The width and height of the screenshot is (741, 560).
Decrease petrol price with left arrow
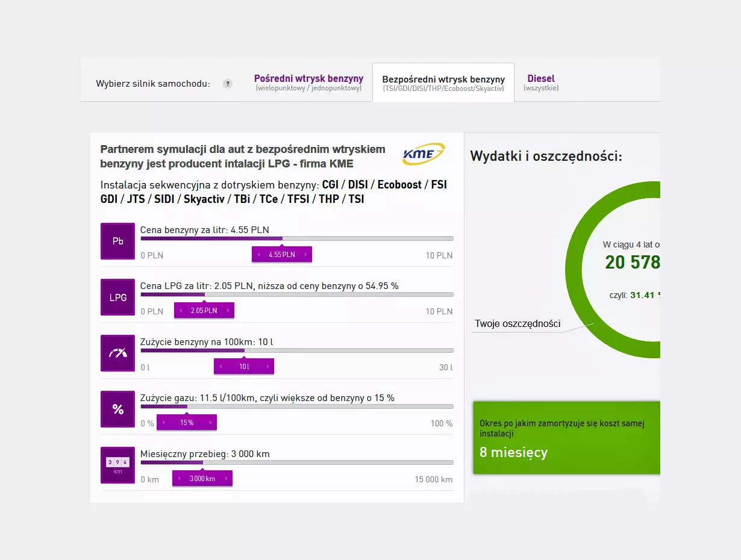(259, 255)
